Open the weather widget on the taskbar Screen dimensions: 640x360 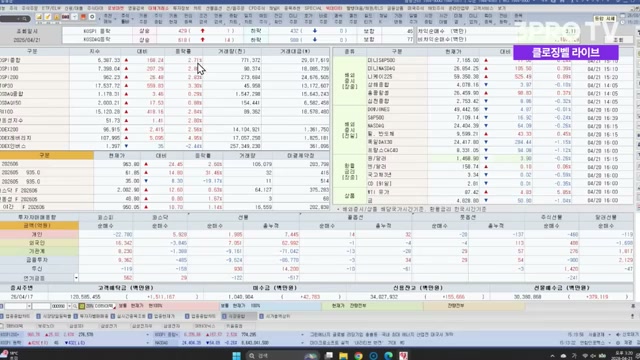coord(8,355)
